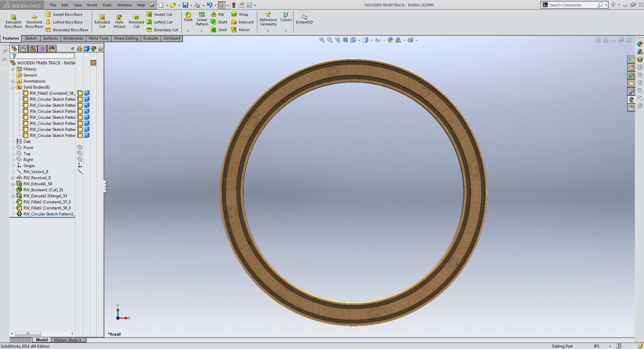Pick the Lofted Cut command
This screenshot has height=349, width=644.
(160, 22)
